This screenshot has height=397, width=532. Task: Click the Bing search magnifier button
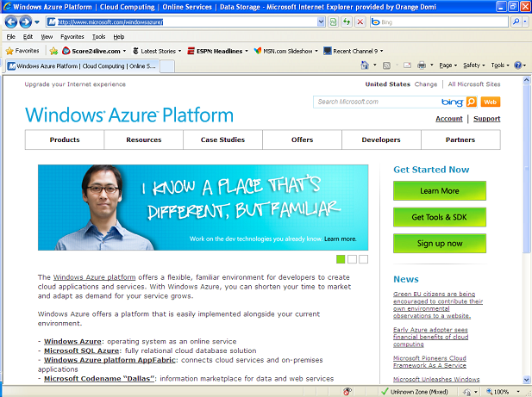click(x=516, y=22)
